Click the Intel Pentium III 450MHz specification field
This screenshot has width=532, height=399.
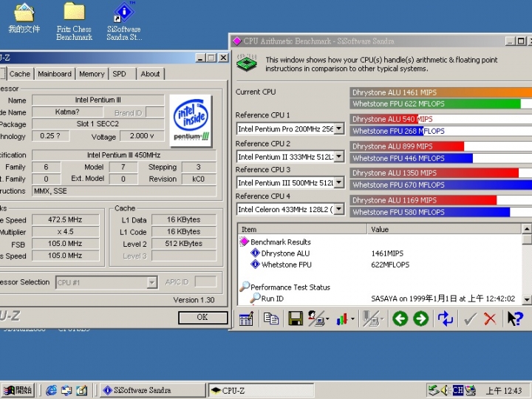click(124, 155)
